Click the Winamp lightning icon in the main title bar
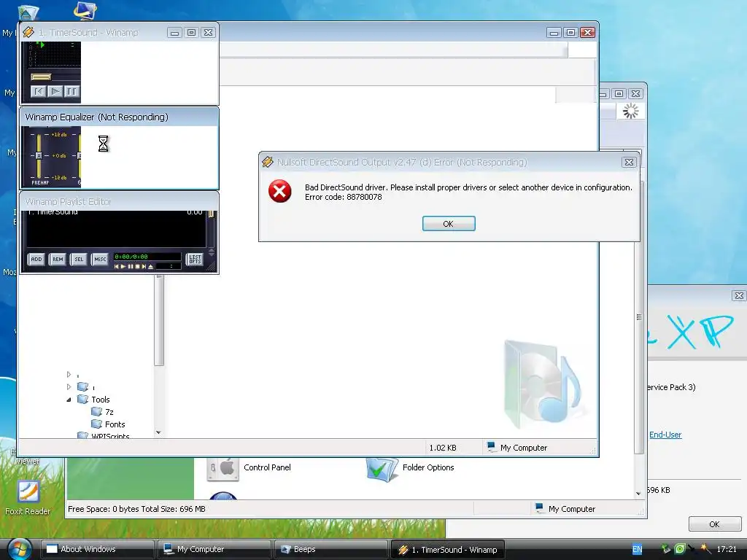 (x=28, y=32)
